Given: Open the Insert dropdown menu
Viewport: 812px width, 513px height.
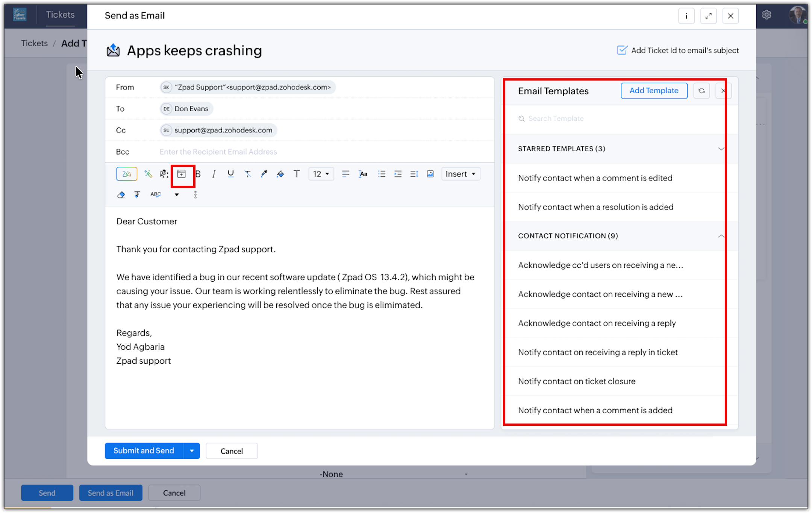Looking at the screenshot, I should click(461, 174).
